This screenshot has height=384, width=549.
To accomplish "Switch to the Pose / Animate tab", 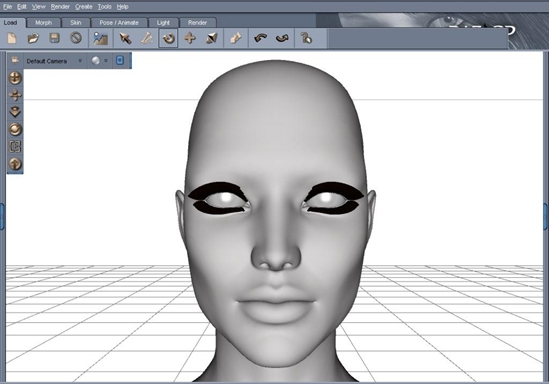I will tap(119, 23).
